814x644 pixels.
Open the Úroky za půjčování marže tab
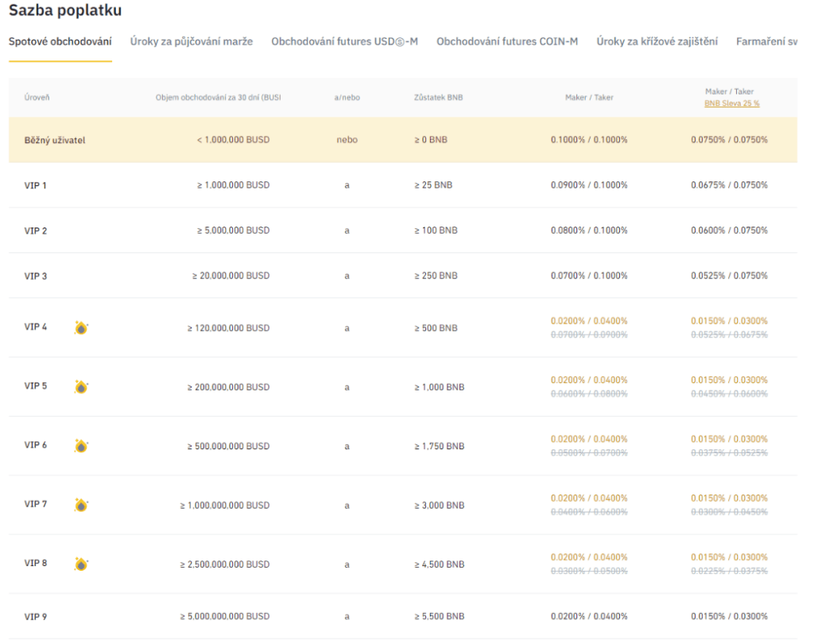pos(192,41)
